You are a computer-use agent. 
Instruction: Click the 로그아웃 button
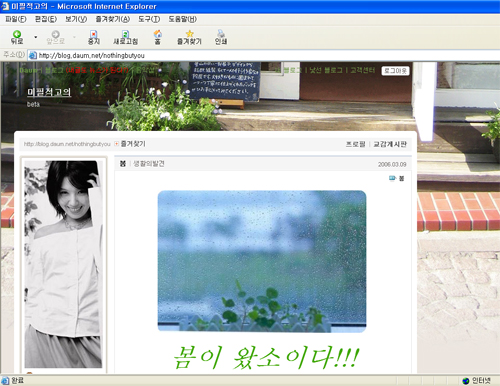pyautogui.click(x=395, y=71)
